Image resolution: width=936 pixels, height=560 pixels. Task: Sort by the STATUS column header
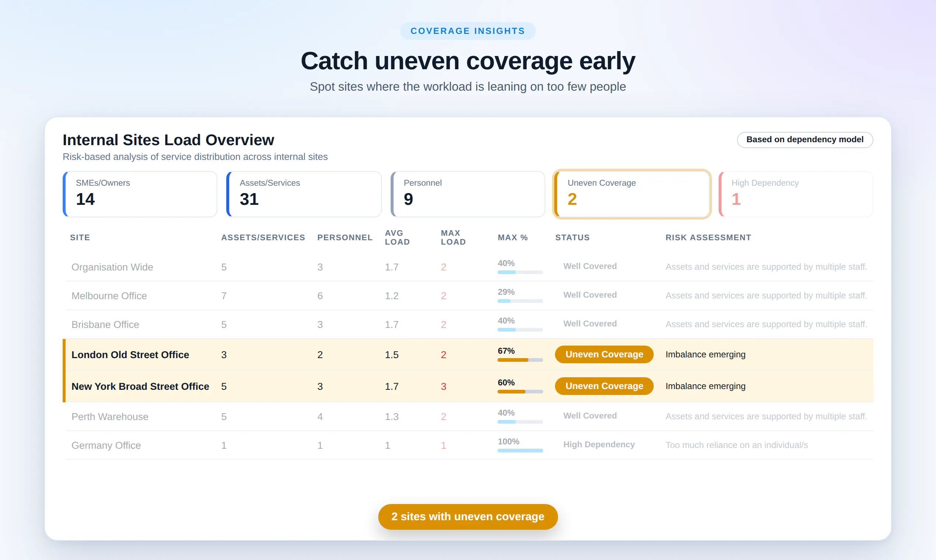(x=572, y=237)
